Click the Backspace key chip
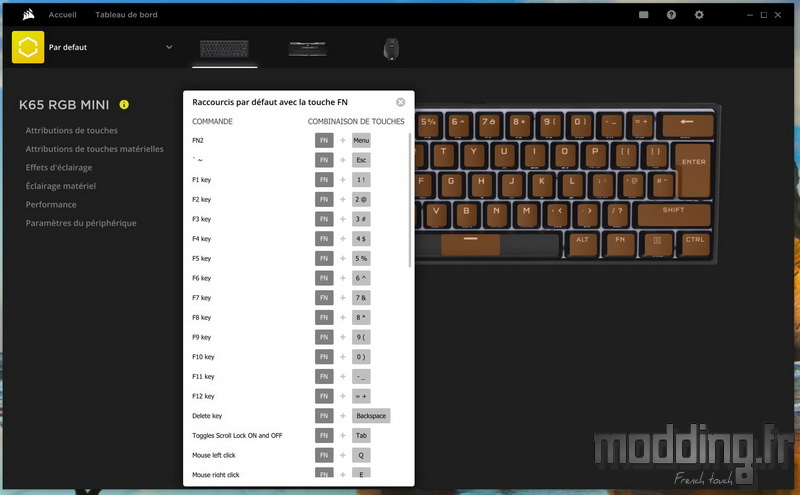 coord(371,416)
